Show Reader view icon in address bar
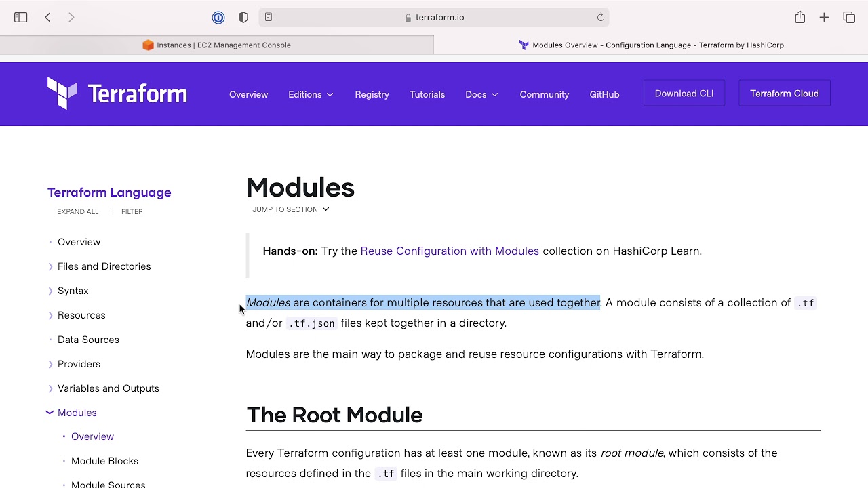This screenshot has width=868, height=488. pyautogui.click(x=269, y=17)
